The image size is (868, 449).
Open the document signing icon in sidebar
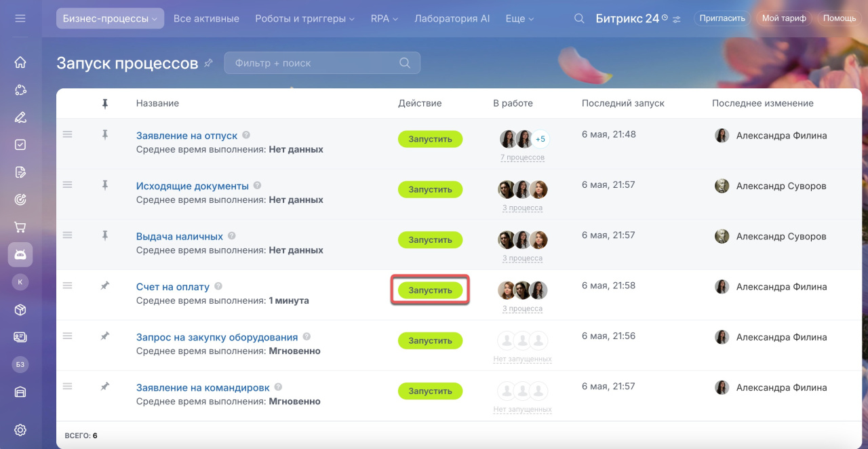point(20,172)
